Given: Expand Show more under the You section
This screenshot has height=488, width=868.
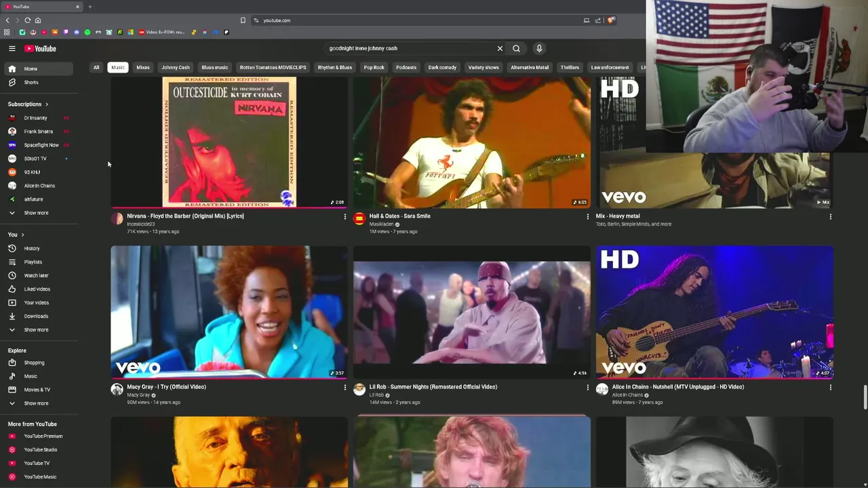Looking at the screenshot, I should (x=38, y=329).
